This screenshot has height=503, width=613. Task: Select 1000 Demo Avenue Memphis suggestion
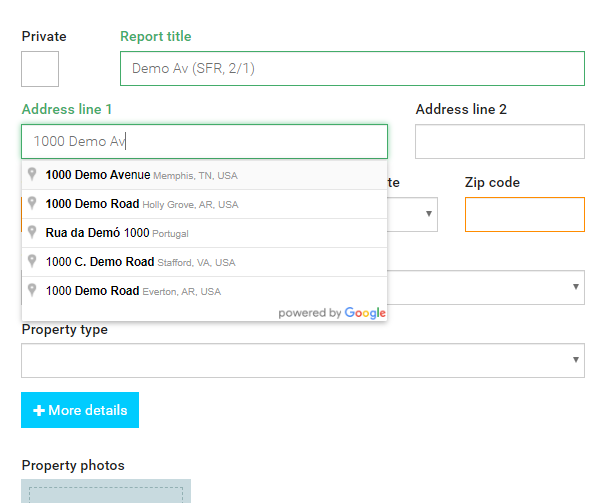(204, 175)
